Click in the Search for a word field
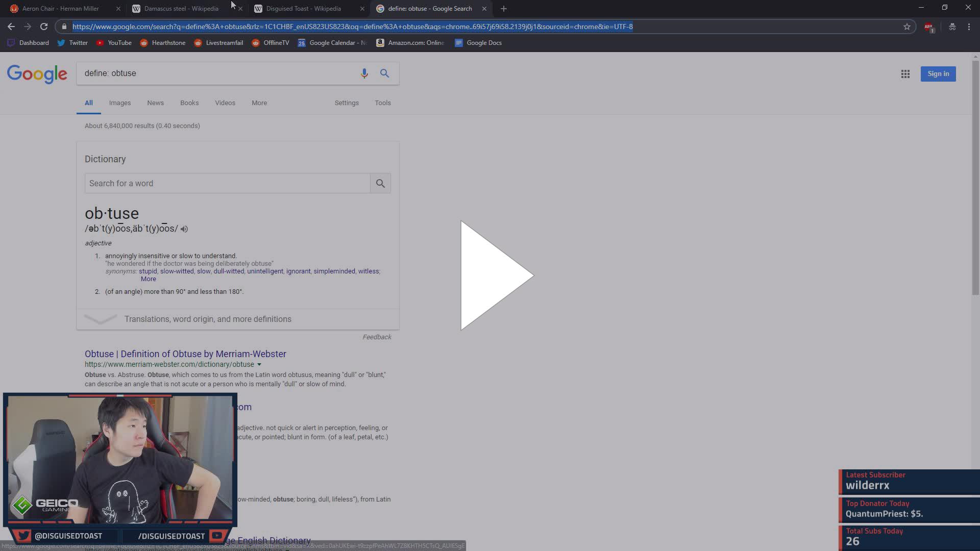 tap(227, 183)
